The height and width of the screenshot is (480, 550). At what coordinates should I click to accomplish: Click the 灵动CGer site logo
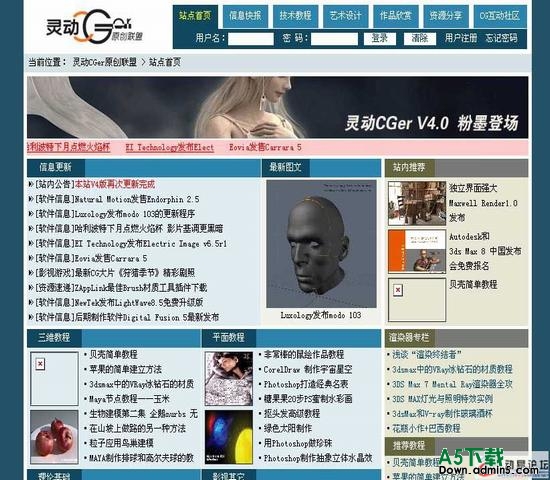pos(94,27)
